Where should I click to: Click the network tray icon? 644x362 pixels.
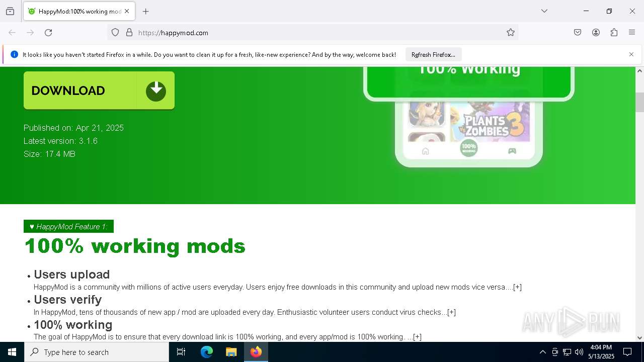click(x=567, y=352)
